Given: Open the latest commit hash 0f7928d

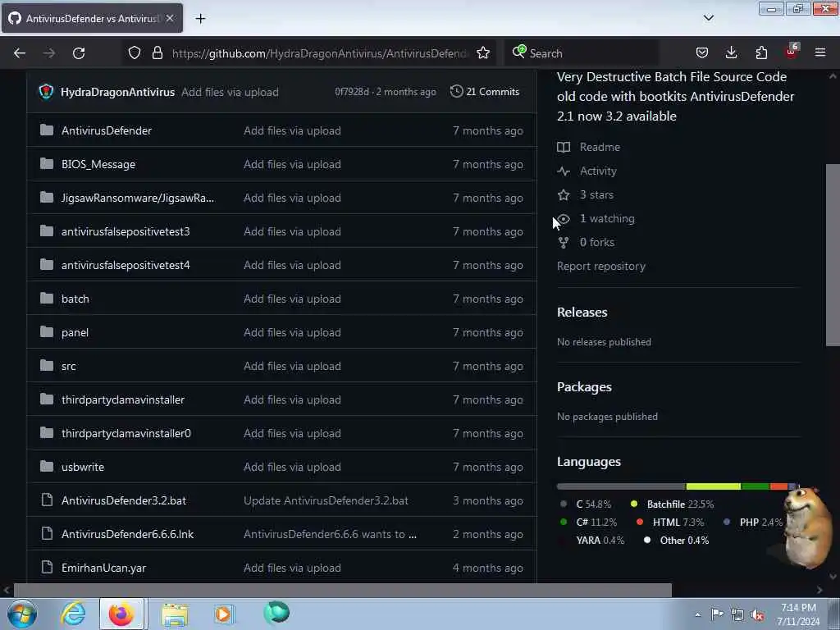Looking at the screenshot, I should [x=351, y=92].
